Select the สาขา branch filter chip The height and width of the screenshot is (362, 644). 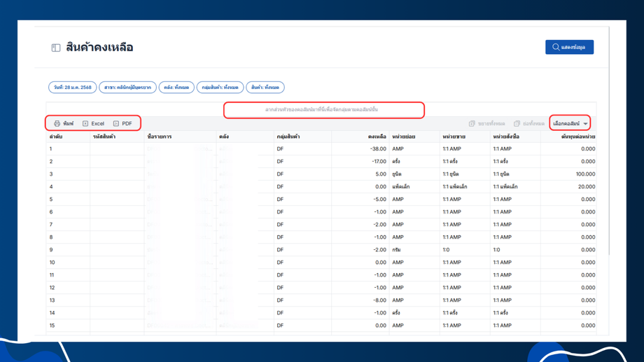127,88
